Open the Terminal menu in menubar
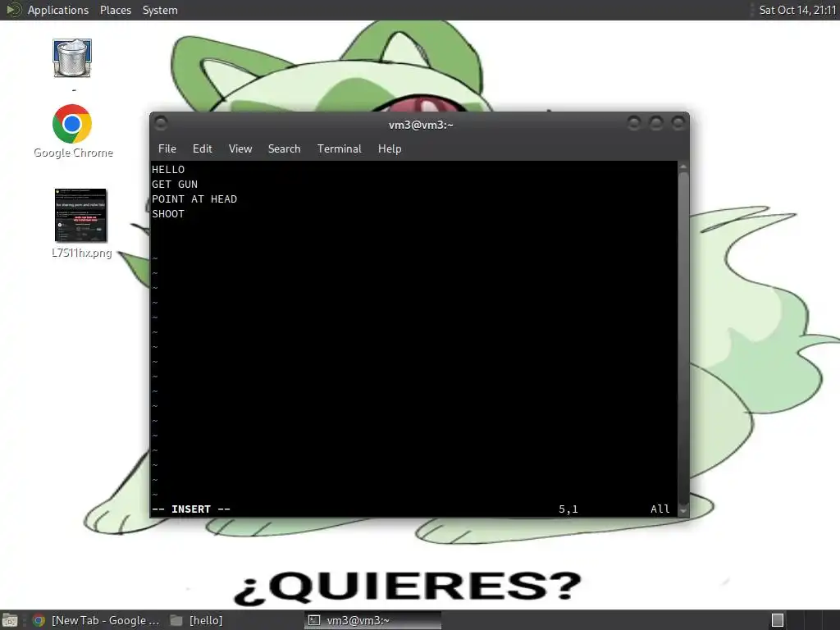This screenshot has width=840, height=630. tap(340, 149)
